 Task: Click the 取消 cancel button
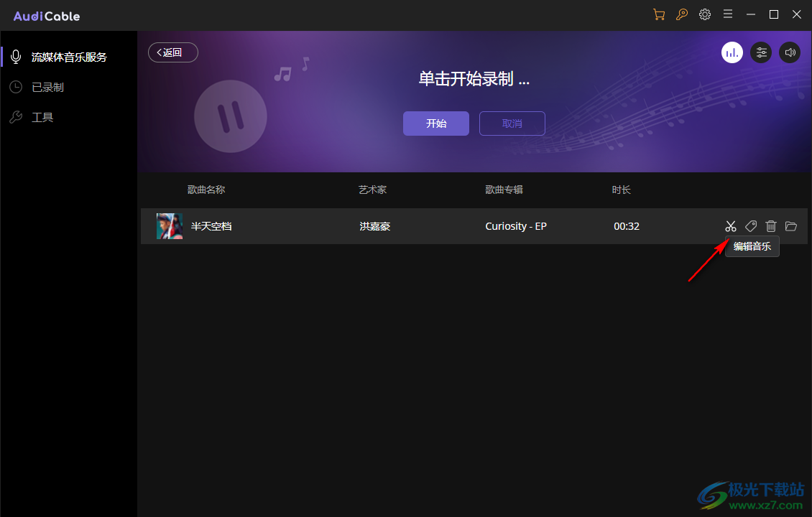pyautogui.click(x=512, y=123)
